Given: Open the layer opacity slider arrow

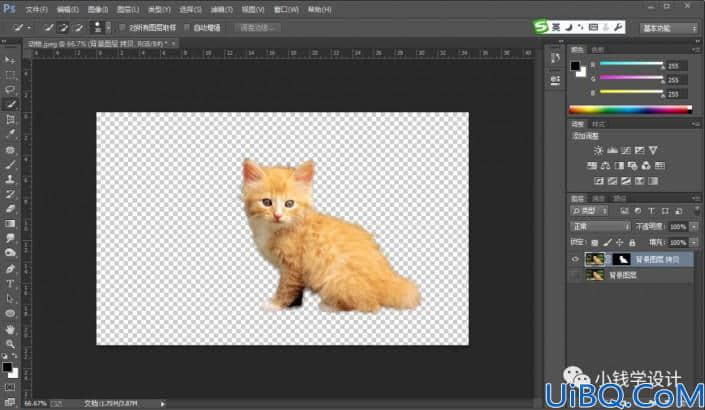Looking at the screenshot, I should pos(694,227).
